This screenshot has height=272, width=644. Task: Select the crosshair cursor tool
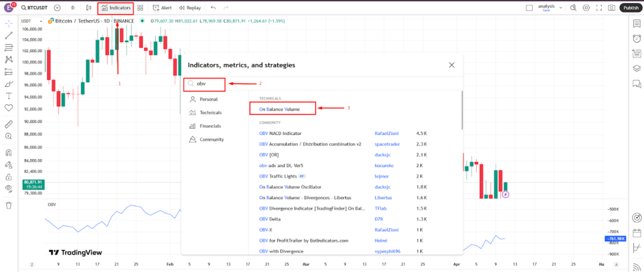[x=9, y=23]
